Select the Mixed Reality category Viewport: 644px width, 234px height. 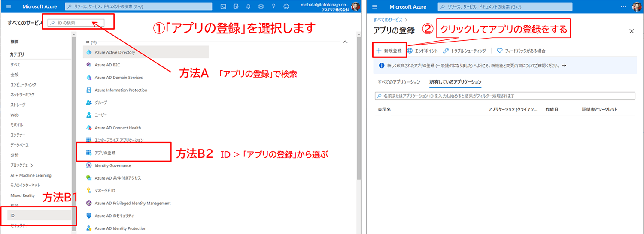coord(23,195)
